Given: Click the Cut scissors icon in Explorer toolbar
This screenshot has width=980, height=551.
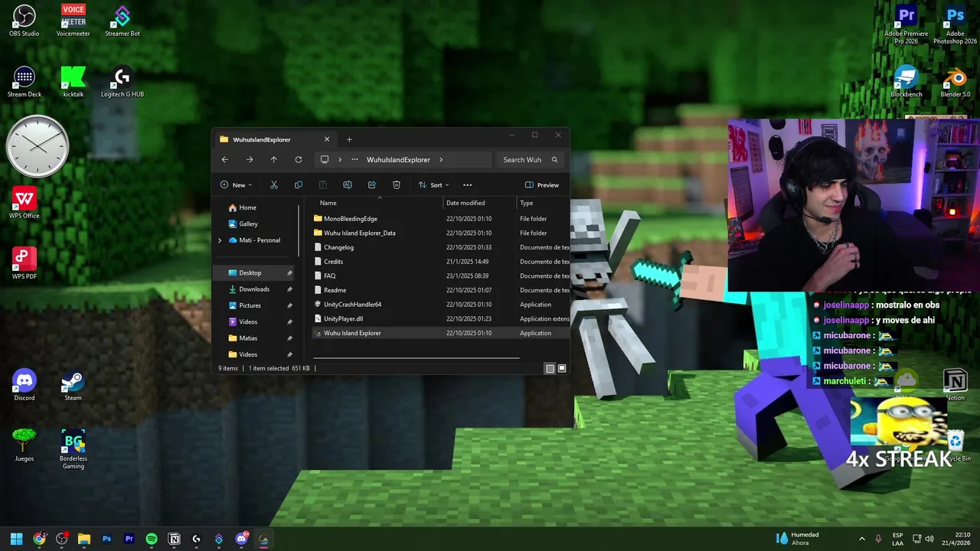Looking at the screenshot, I should [x=273, y=185].
